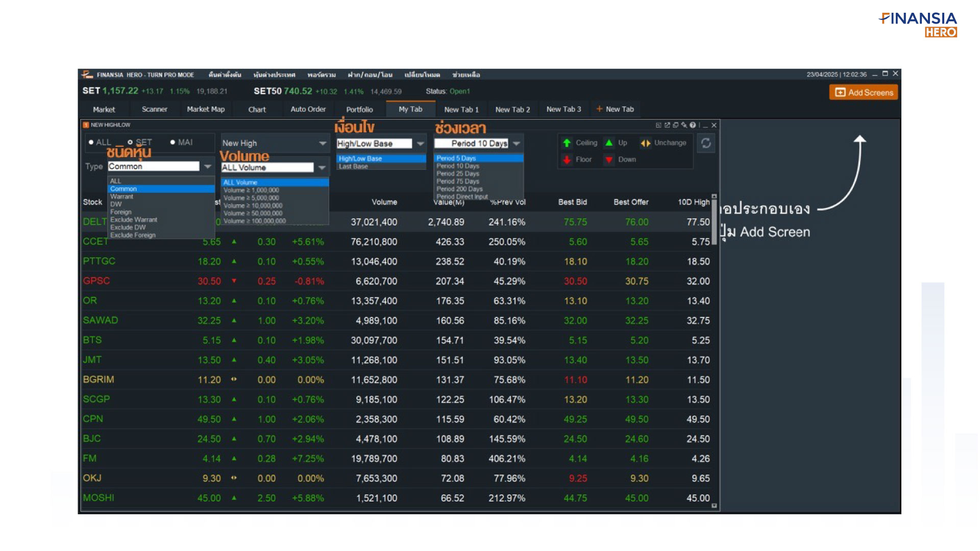Expand the Type Common dropdown arrow

208,166
